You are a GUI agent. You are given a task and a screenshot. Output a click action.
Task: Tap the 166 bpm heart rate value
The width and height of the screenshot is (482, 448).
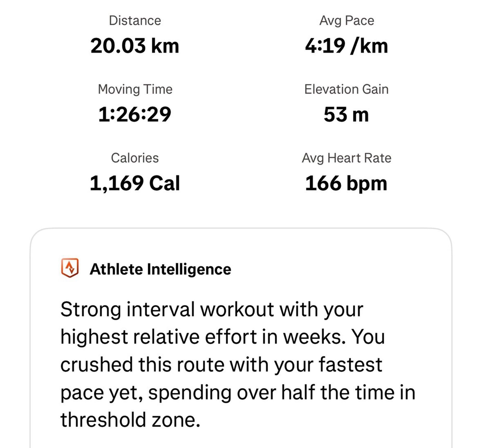346,183
